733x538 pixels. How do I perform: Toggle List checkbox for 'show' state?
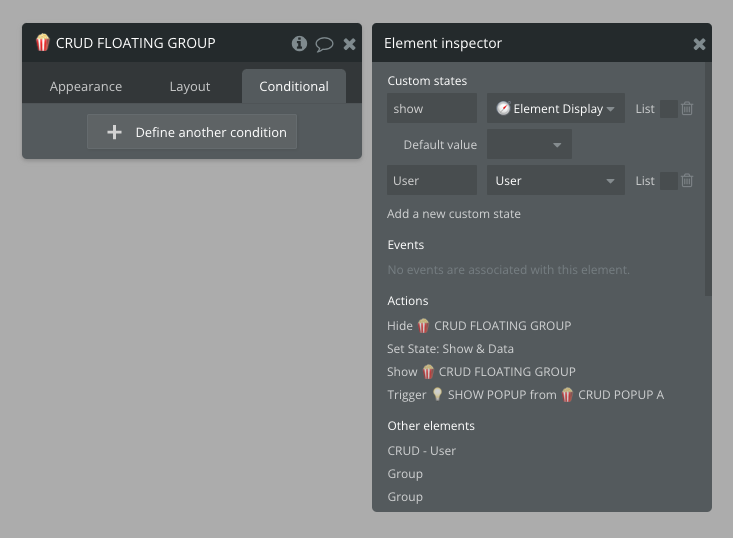pyautogui.click(x=668, y=109)
